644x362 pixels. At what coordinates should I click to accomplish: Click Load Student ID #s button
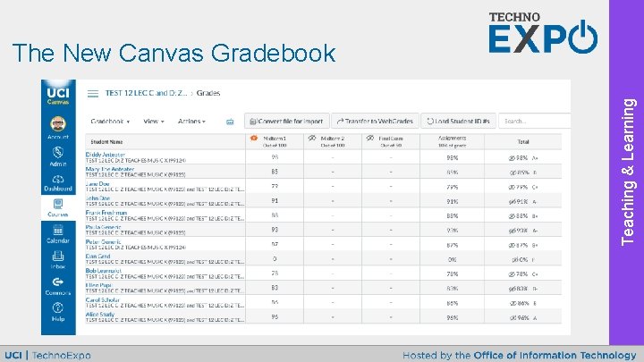(458, 121)
